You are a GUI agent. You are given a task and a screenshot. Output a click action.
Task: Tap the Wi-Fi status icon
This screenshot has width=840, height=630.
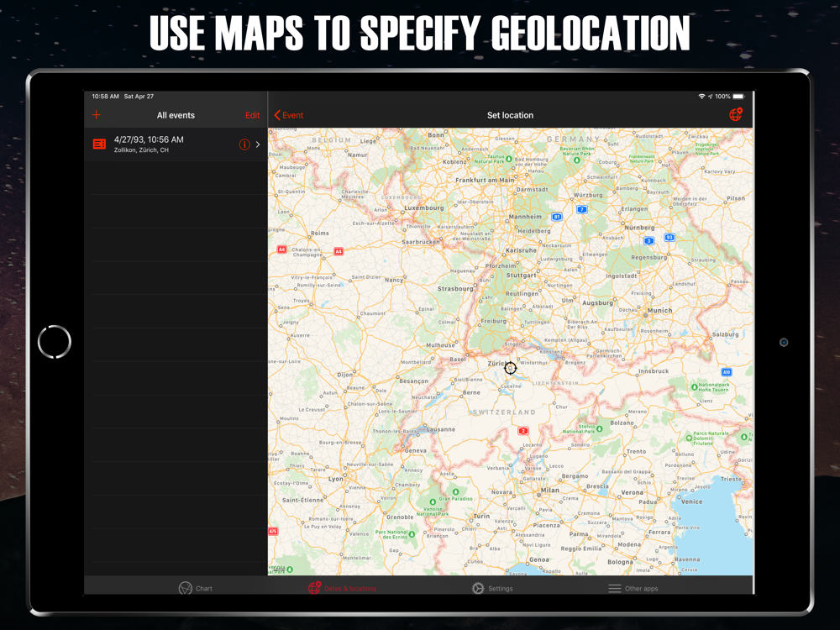(x=701, y=97)
